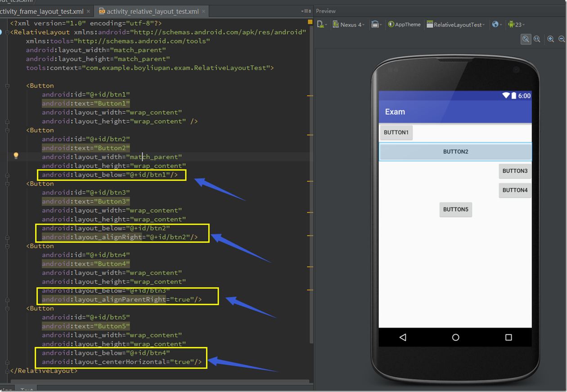Open the RelativeLayoutTest activity dropdown
Image resolution: width=567 pixels, height=392 pixels.
(x=455, y=25)
